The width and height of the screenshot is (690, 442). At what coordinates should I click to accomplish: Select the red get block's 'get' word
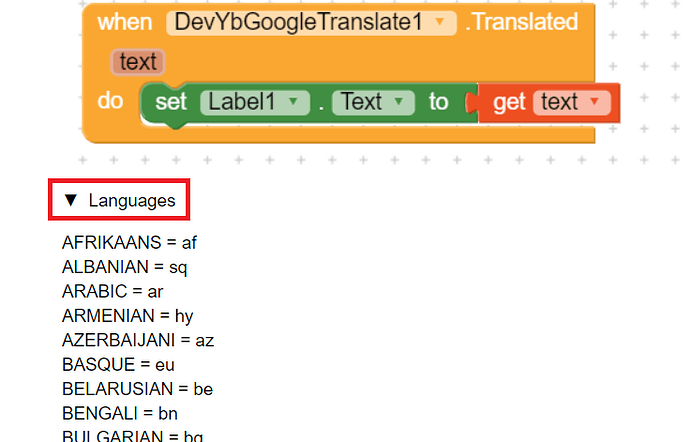pos(509,103)
